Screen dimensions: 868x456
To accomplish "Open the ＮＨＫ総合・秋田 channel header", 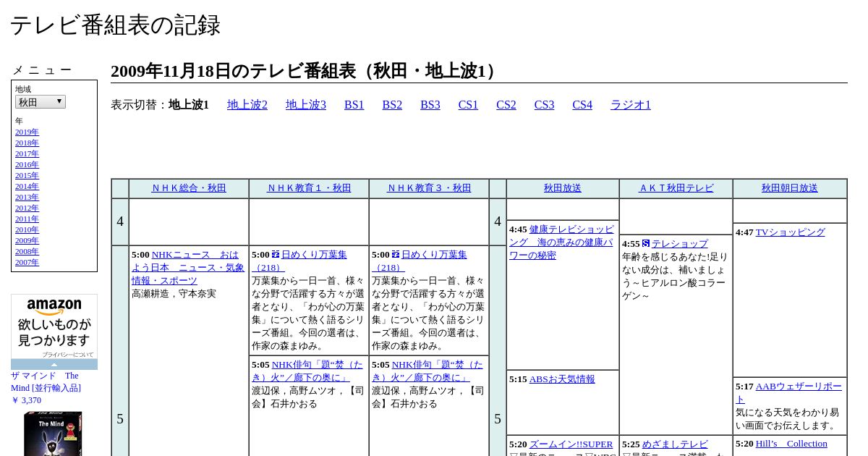I will click(189, 188).
